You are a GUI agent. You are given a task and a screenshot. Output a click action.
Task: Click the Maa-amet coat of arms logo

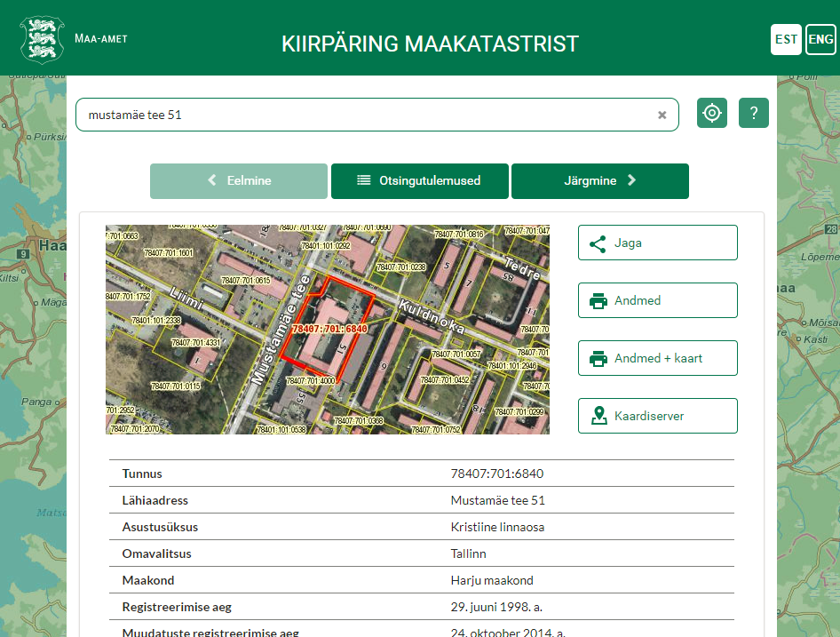(42, 40)
